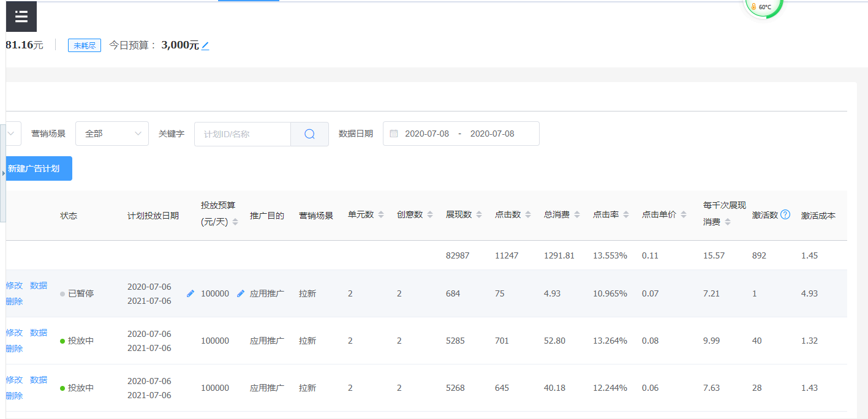This screenshot has width=868, height=419.
Task: Open the 营销场景 dropdown showing 全部
Action: tap(112, 134)
